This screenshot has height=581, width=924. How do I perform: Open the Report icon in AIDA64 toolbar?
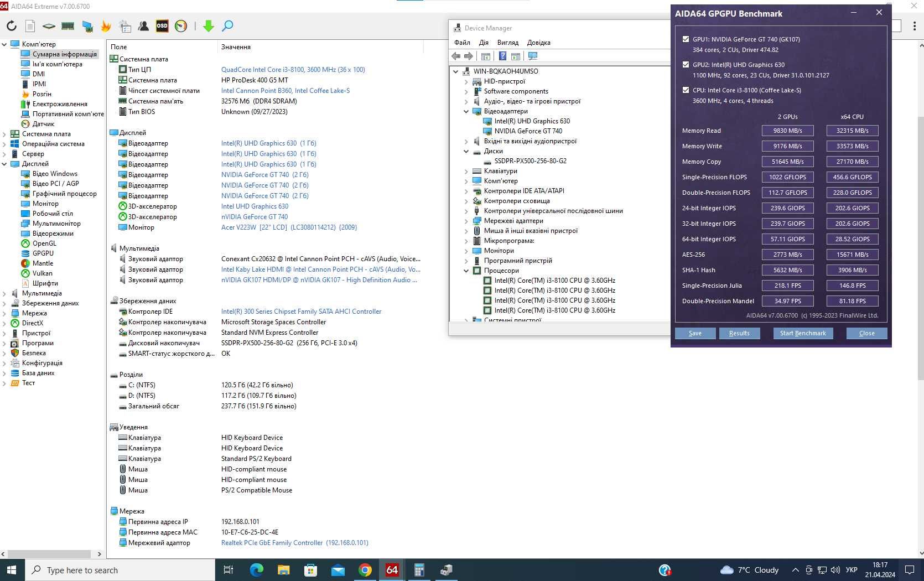coord(30,26)
